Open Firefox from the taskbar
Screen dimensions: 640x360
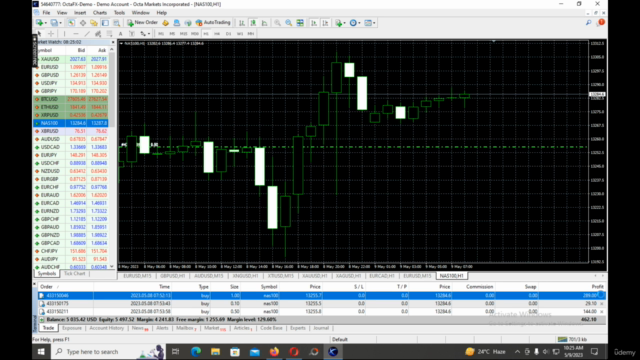tap(274, 351)
